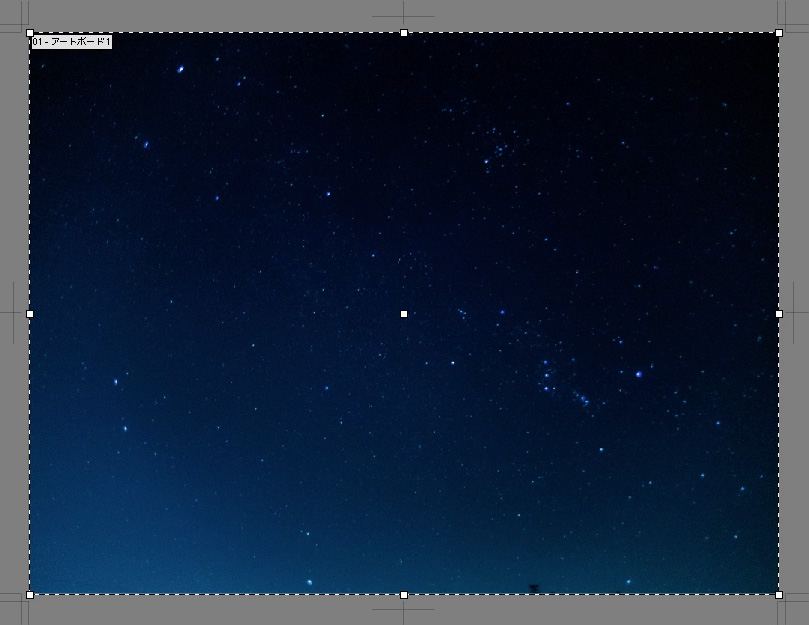Select the bottom-center artboard resize handle
The image size is (809, 625).
tap(404, 595)
